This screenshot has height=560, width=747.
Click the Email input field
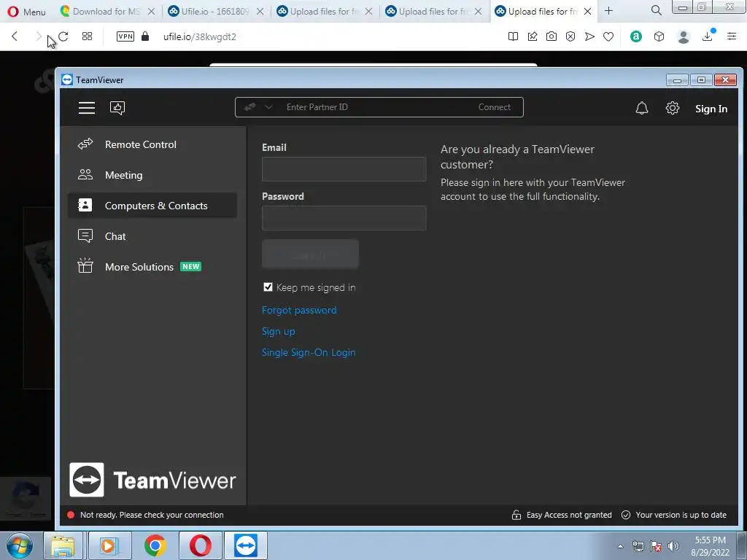click(344, 169)
